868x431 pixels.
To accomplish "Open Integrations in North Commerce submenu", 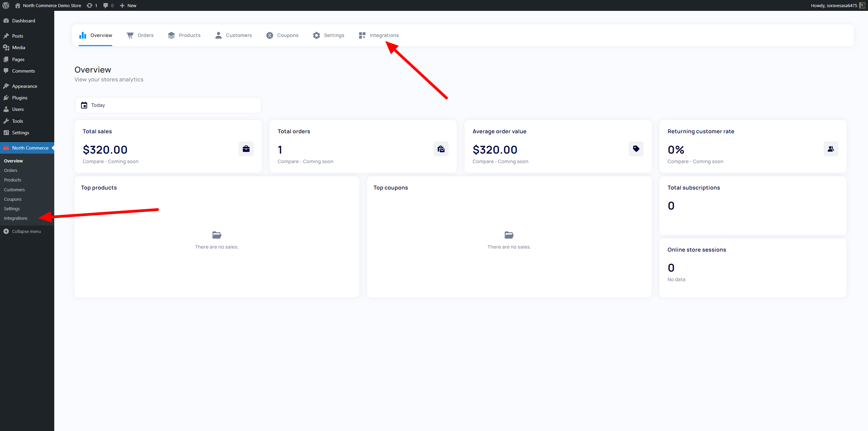I will (16, 218).
